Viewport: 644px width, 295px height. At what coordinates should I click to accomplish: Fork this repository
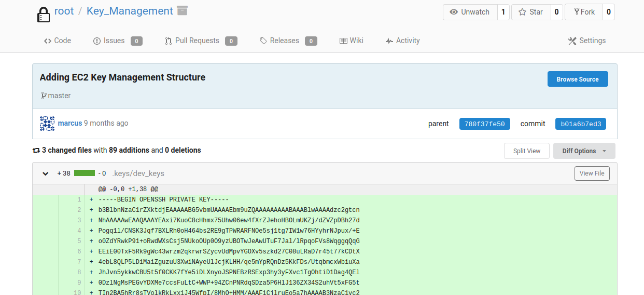(x=583, y=12)
